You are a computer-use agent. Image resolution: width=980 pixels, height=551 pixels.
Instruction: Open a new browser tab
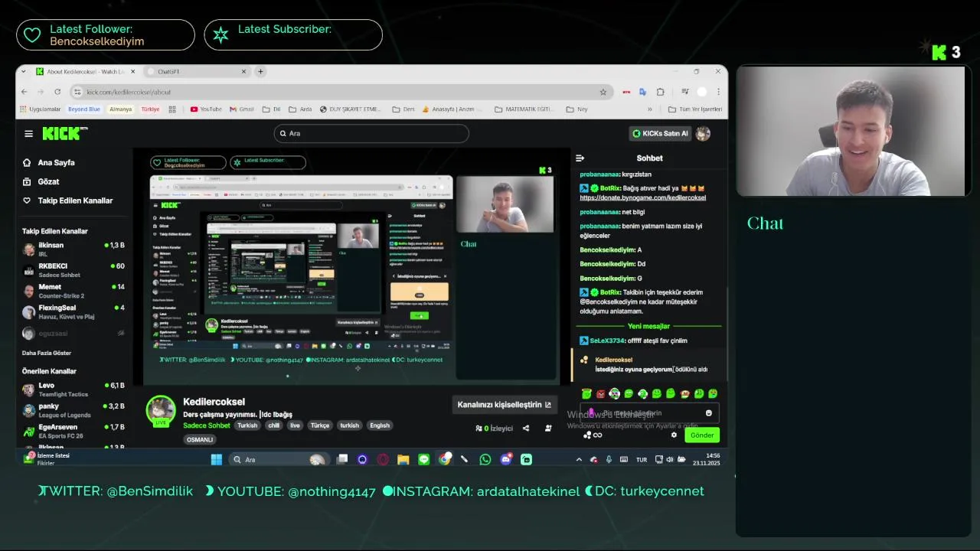260,71
